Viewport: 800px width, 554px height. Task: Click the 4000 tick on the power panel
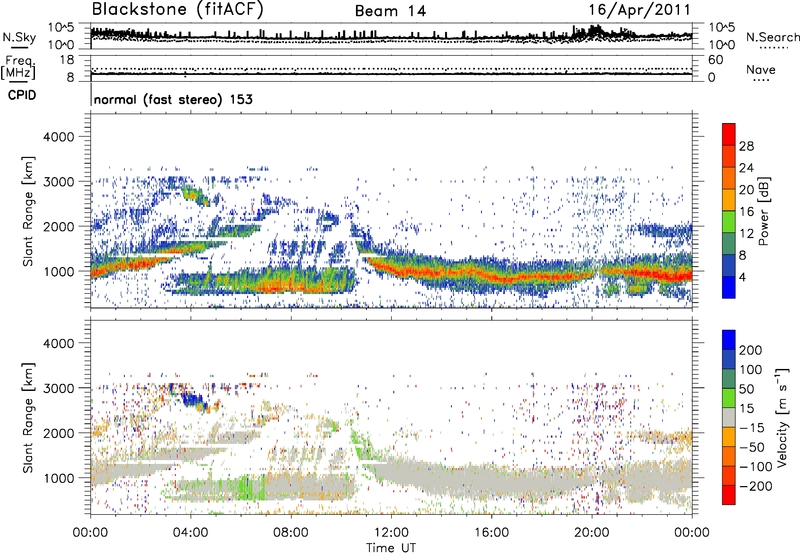tap(58, 137)
